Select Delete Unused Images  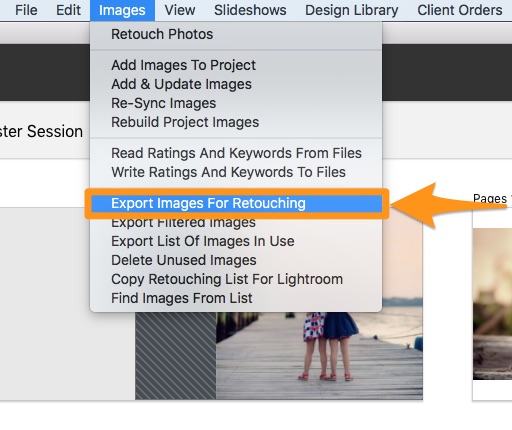tap(236, 260)
